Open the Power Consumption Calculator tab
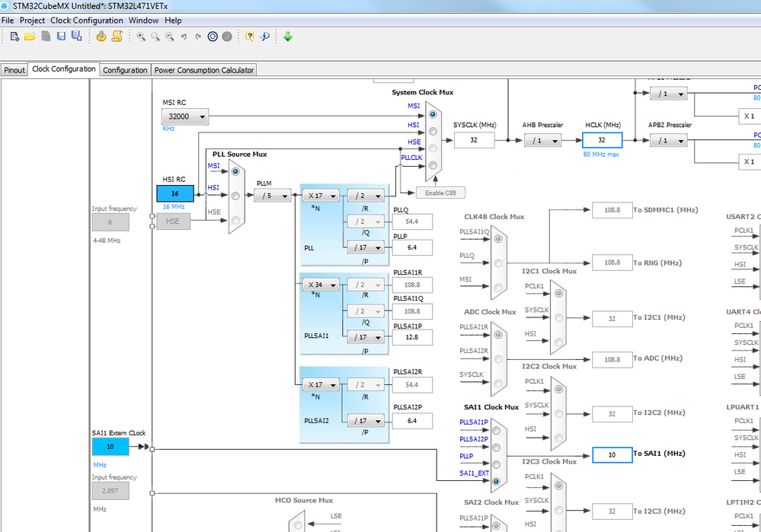The image size is (761, 532). (x=204, y=70)
